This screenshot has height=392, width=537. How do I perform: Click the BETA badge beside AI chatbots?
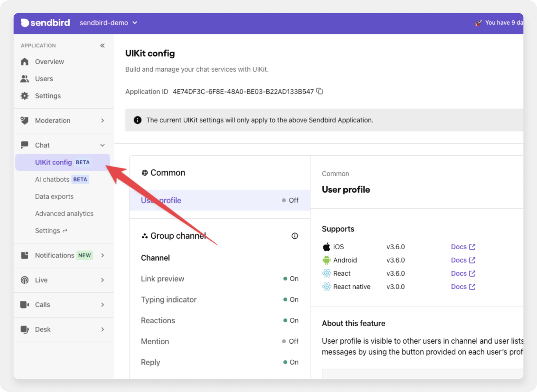coord(80,180)
